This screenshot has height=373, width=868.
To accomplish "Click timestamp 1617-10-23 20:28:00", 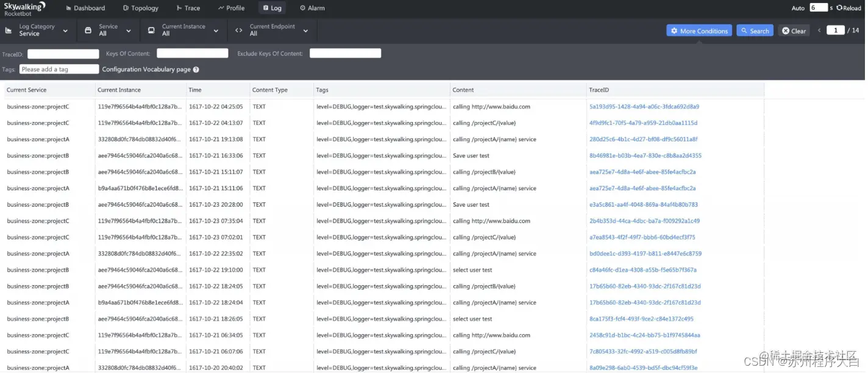I will point(216,205).
